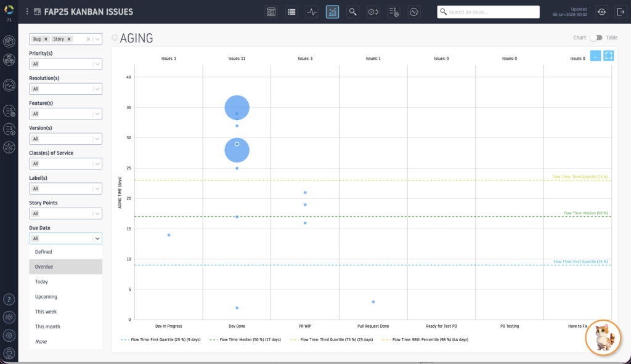
Task: Click the magnifier icon in the top toolbar
Action: tap(352, 12)
